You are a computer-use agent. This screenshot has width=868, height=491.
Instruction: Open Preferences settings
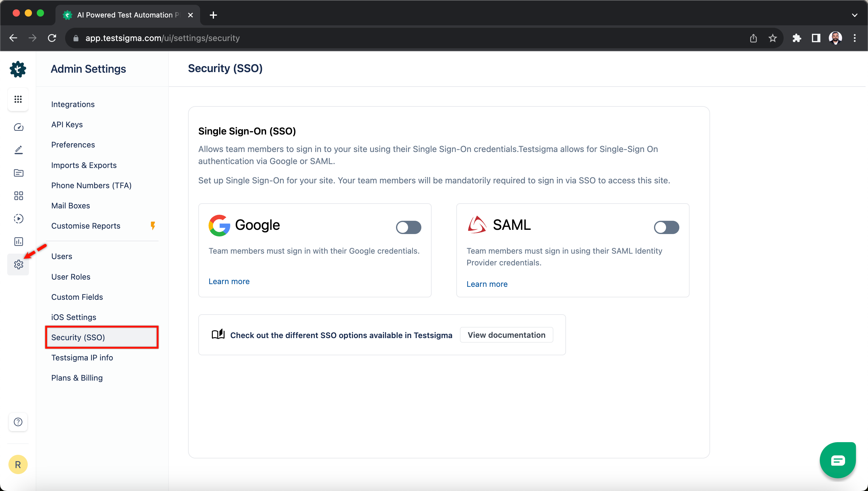pyautogui.click(x=73, y=145)
